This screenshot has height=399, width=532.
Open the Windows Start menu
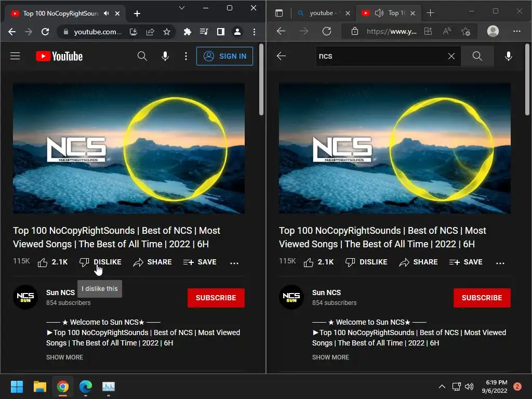point(17,387)
